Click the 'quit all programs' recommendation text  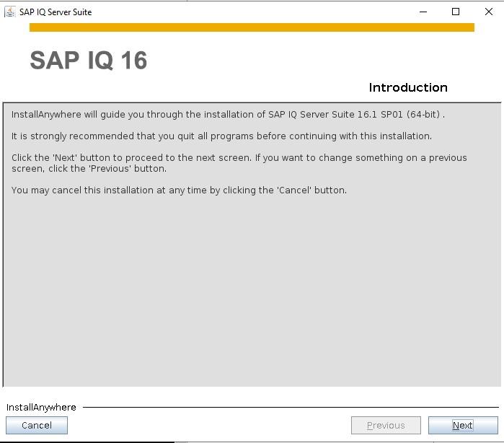(x=221, y=136)
